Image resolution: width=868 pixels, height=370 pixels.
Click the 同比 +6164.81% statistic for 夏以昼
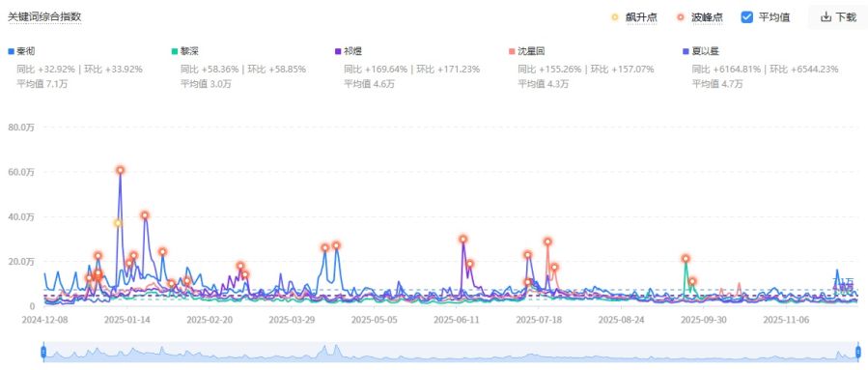726,70
